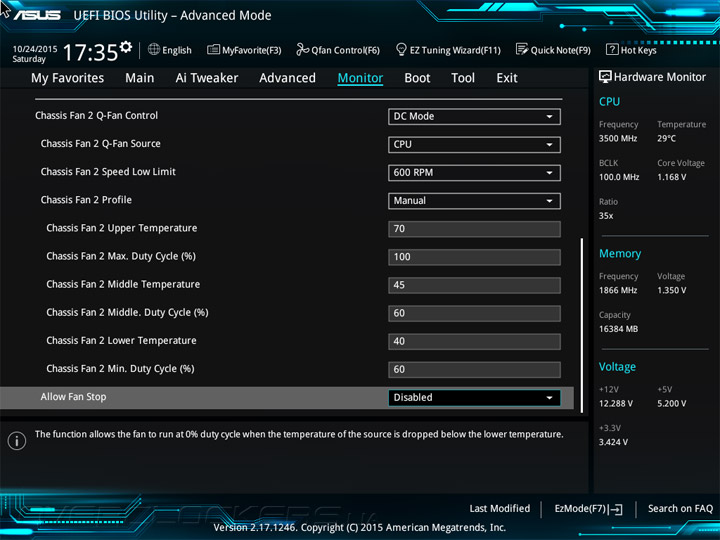Click Chassis Fan 2 Upper Temperature field
The height and width of the screenshot is (540, 720).
point(474,229)
